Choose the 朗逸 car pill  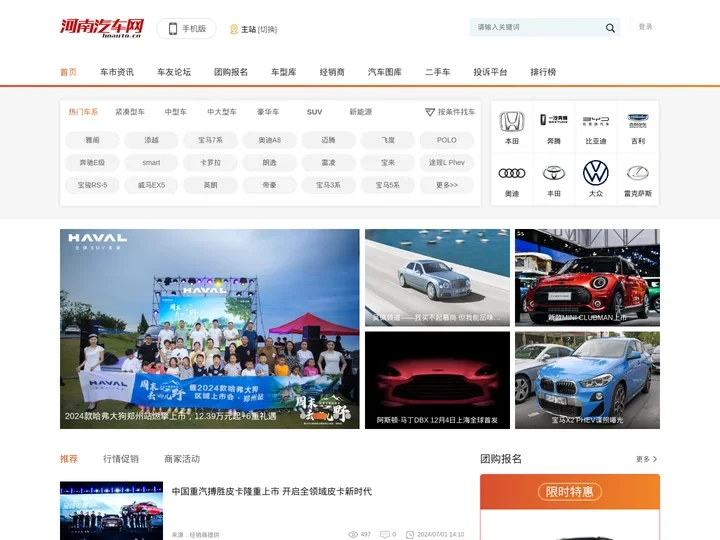(x=270, y=163)
